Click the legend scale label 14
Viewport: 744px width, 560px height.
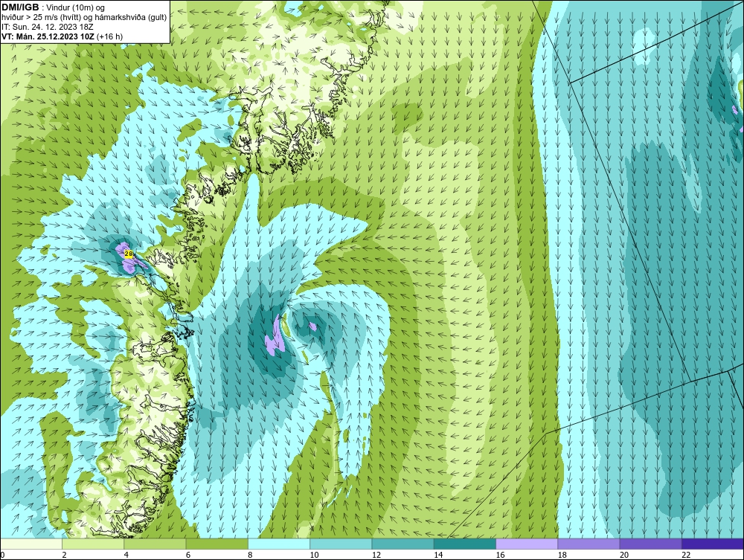(x=437, y=556)
